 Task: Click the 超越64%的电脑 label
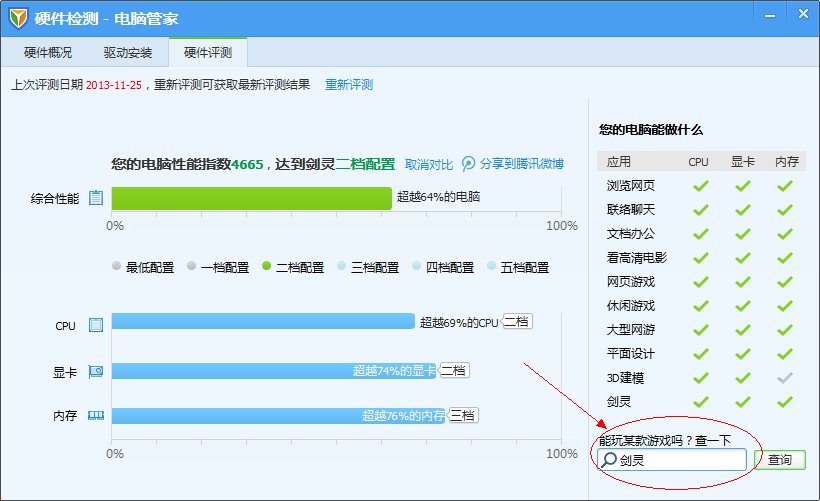[438, 197]
